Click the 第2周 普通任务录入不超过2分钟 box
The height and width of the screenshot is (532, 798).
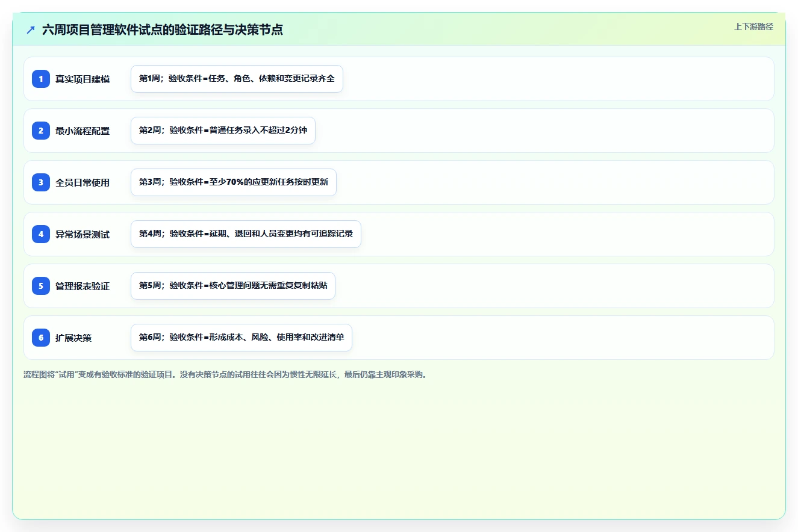tap(223, 131)
